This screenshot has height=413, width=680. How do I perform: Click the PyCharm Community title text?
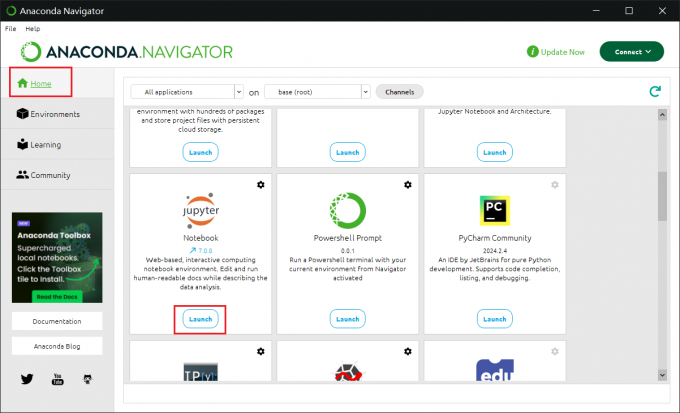[495, 238]
